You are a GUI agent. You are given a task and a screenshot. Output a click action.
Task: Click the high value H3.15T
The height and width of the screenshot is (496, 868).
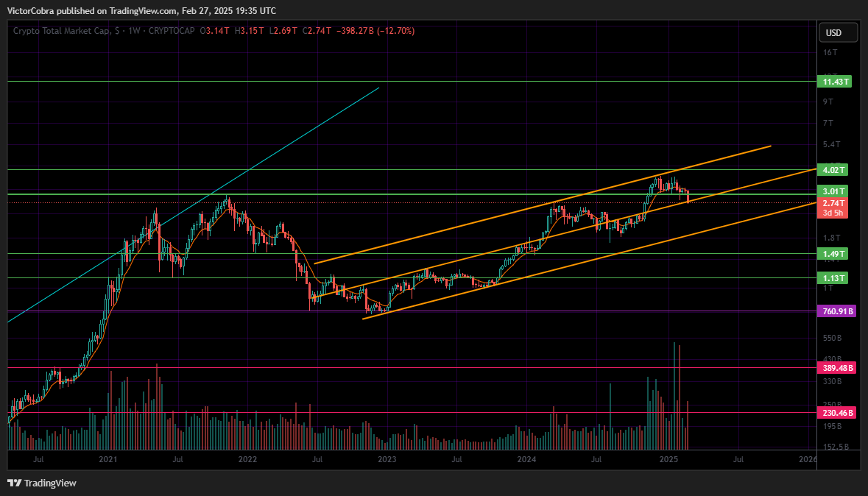(249, 31)
